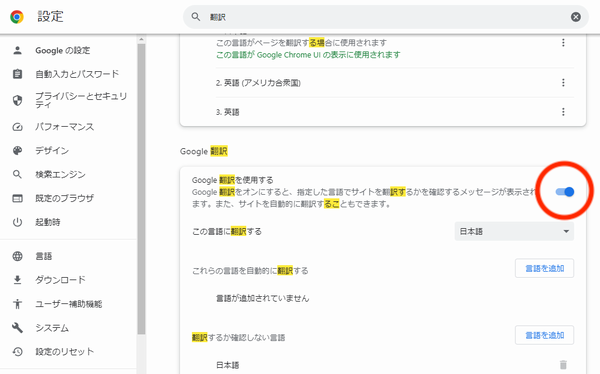Click the globe icon for 言語
This screenshot has height=374, width=600.
pos(17,256)
